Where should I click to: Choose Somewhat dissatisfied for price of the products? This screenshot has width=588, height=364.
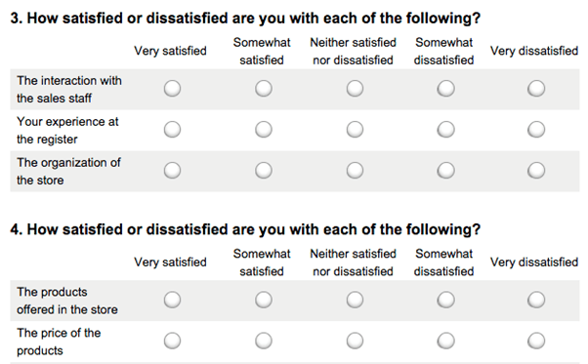tap(445, 341)
